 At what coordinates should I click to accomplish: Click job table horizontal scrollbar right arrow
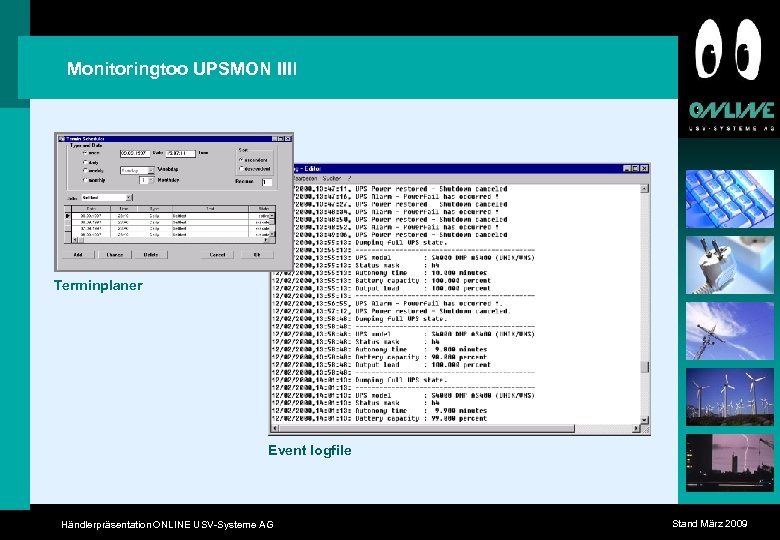(266, 240)
